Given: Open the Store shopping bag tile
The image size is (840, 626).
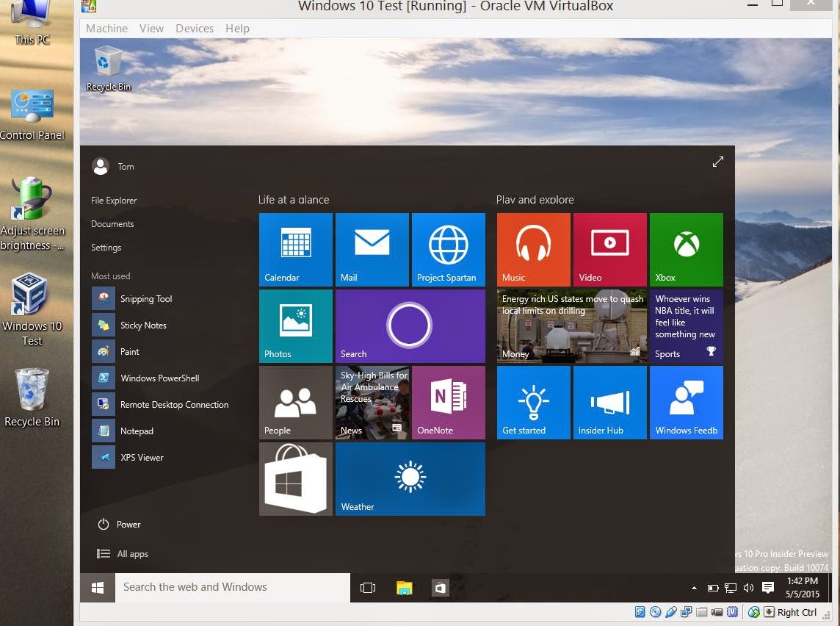Looking at the screenshot, I should coord(296,479).
